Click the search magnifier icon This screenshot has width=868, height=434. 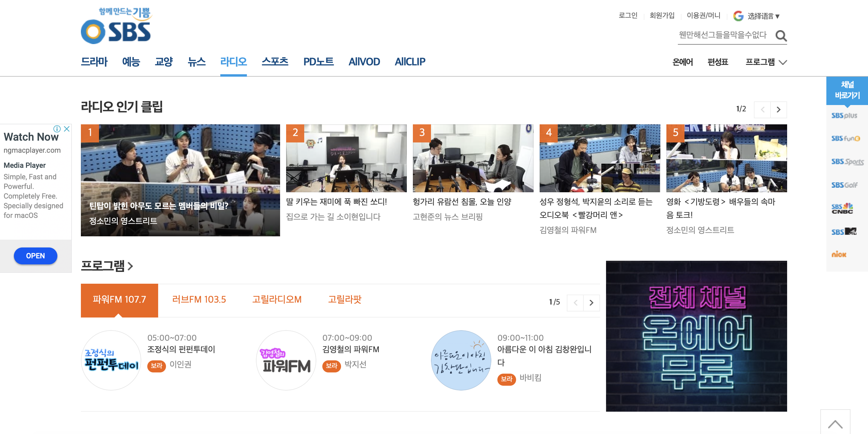(781, 35)
